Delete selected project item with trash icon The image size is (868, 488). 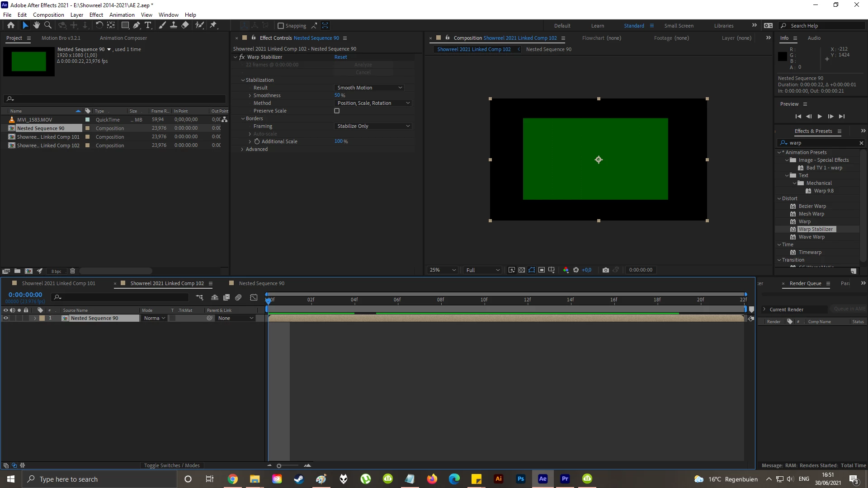click(72, 271)
